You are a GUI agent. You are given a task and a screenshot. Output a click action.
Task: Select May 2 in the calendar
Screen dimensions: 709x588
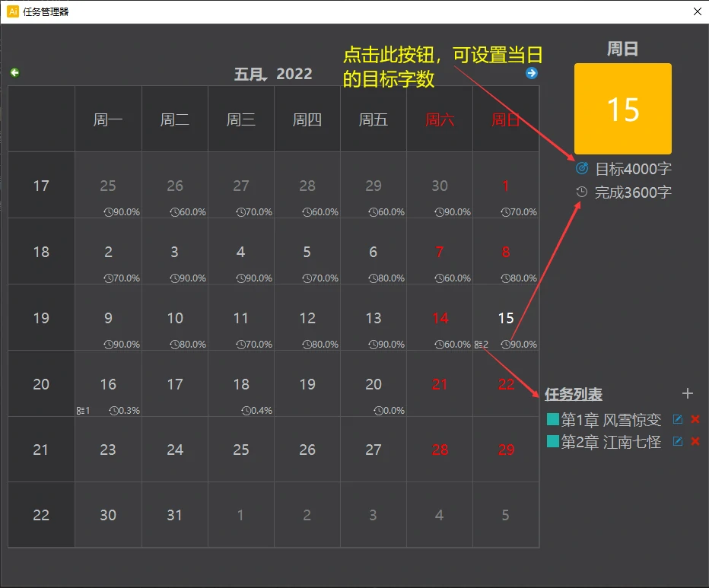coord(108,252)
